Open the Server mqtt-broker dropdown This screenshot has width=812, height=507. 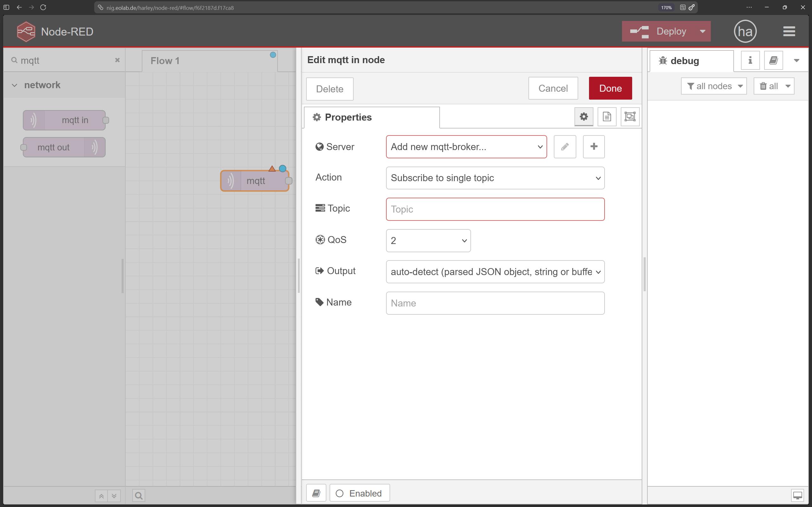coord(467,147)
